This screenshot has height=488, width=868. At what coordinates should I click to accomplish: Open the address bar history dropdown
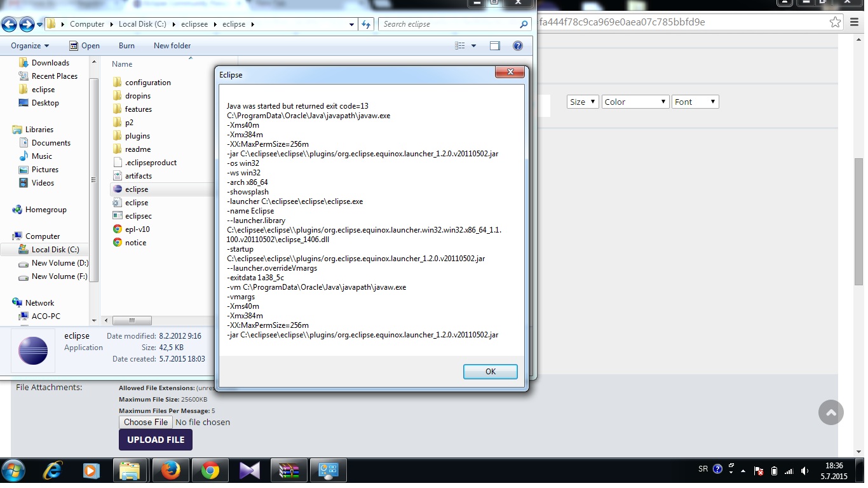click(352, 24)
